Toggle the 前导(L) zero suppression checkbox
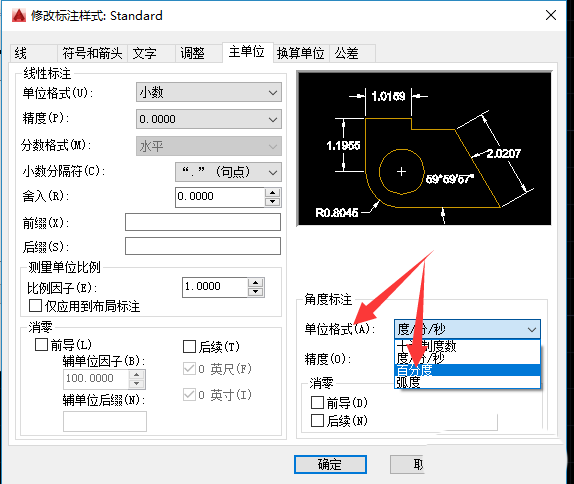 point(41,345)
